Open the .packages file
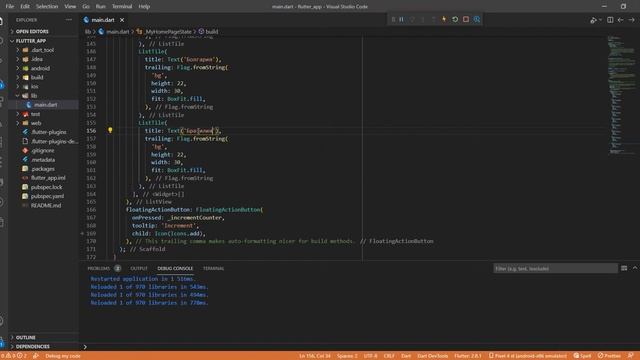 click(43, 169)
